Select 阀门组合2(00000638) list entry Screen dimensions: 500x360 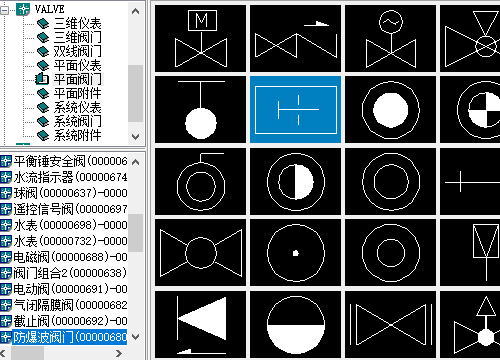[x=70, y=273]
